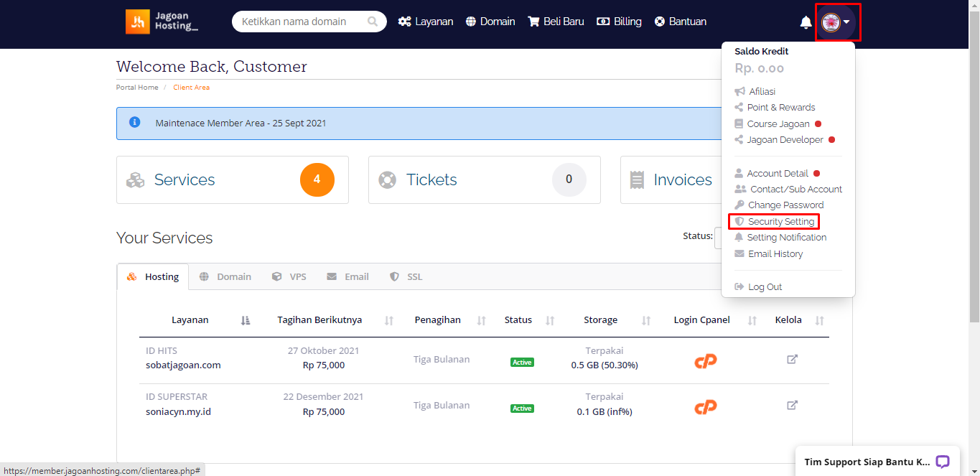Viewport: 980px width, 476px height.
Task: Sort by Layanan column
Action: tap(245, 320)
